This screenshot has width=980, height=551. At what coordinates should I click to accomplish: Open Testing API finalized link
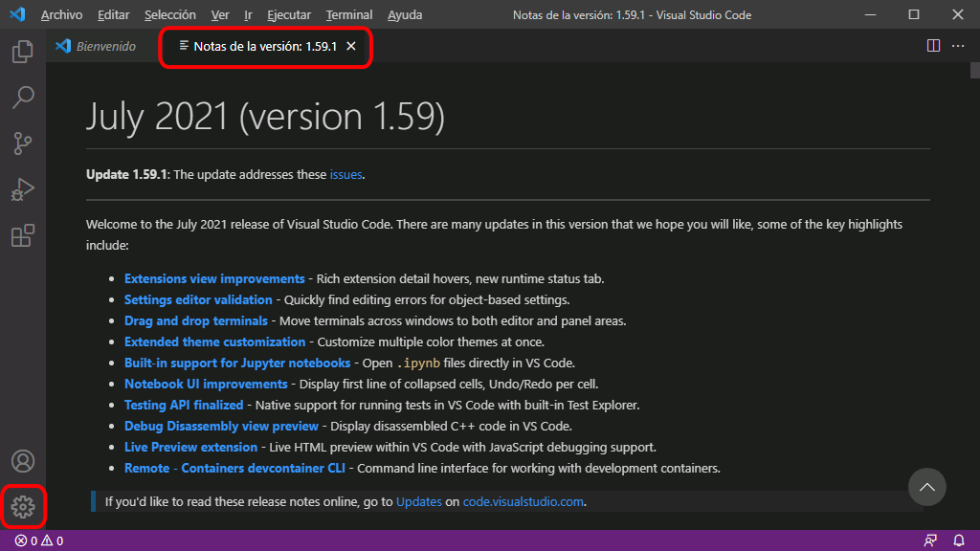click(184, 405)
